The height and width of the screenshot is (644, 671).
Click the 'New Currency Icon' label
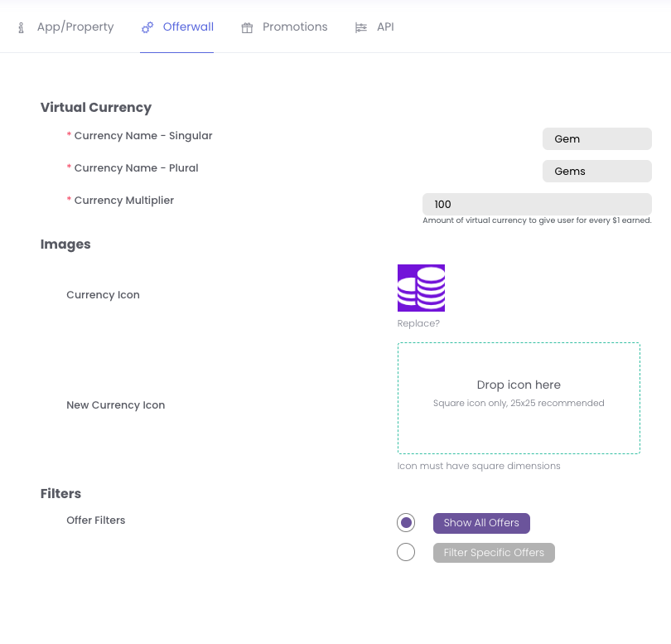(x=115, y=405)
